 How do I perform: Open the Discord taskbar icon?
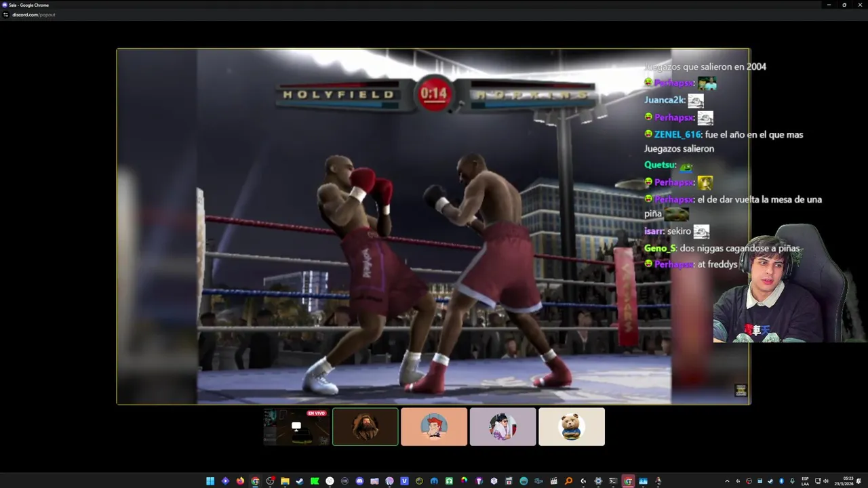pos(359,481)
